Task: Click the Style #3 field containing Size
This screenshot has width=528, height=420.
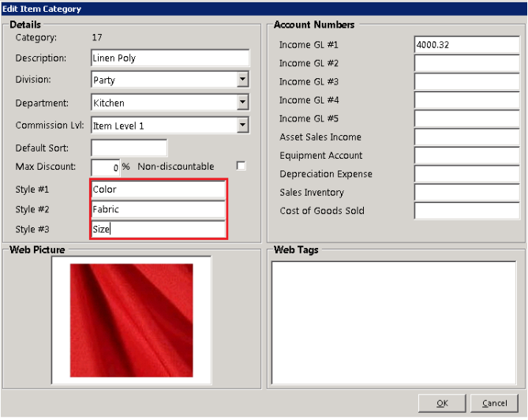Action: pyautogui.click(x=159, y=229)
